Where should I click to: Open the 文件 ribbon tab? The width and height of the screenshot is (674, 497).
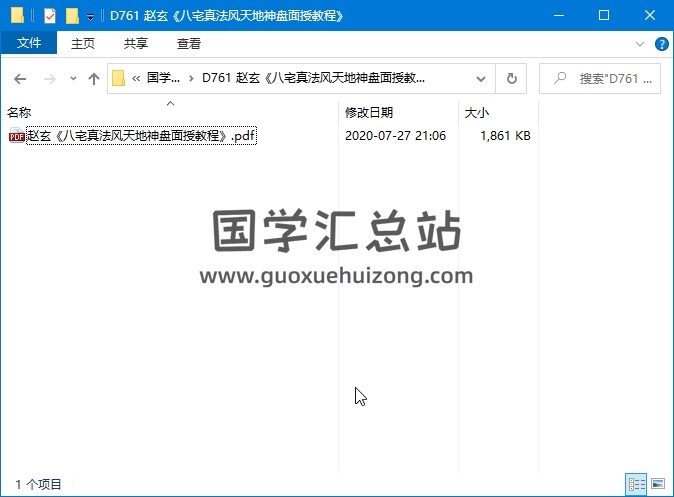29,43
